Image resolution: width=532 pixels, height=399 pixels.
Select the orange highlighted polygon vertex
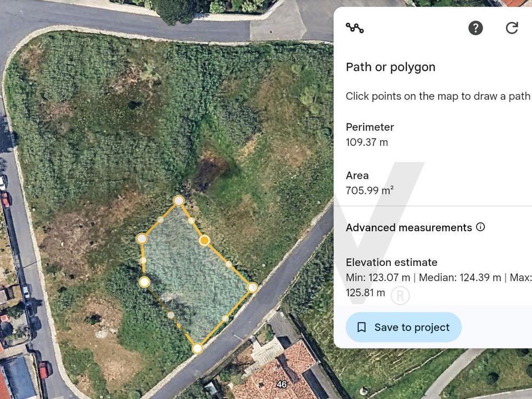coord(204,241)
